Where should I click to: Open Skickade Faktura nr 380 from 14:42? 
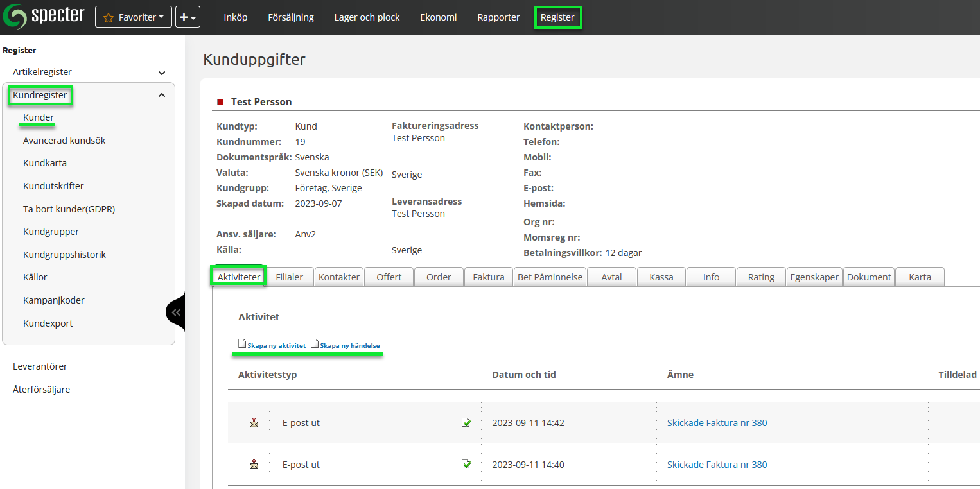(717, 423)
